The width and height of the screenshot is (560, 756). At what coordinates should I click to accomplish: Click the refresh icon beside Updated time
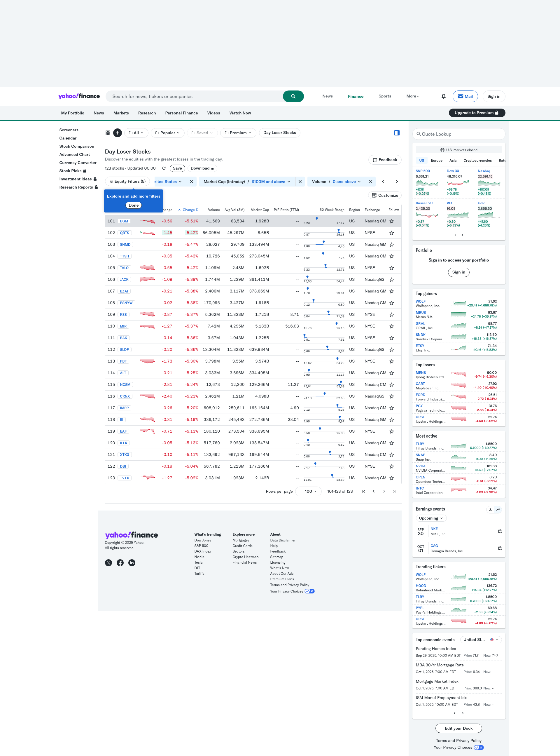[164, 168]
